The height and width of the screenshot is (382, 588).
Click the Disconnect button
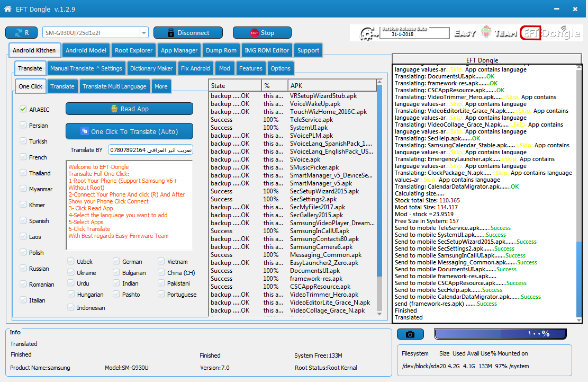click(x=188, y=33)
